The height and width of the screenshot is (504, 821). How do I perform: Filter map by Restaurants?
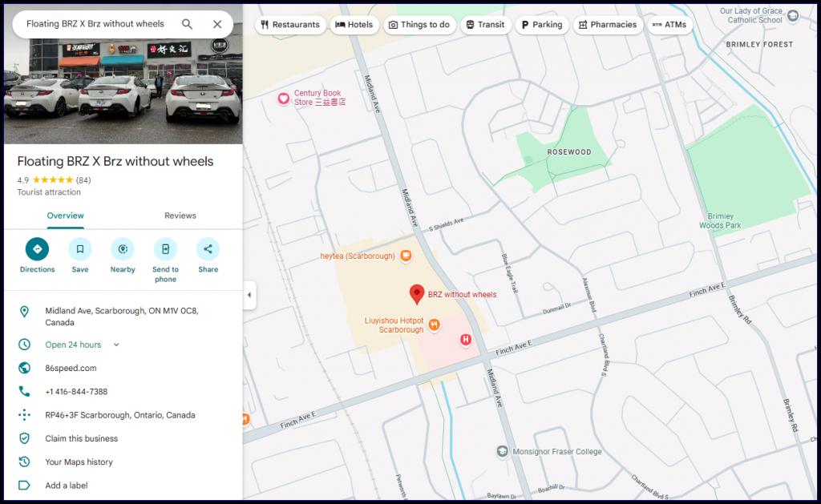pos(290,25)
